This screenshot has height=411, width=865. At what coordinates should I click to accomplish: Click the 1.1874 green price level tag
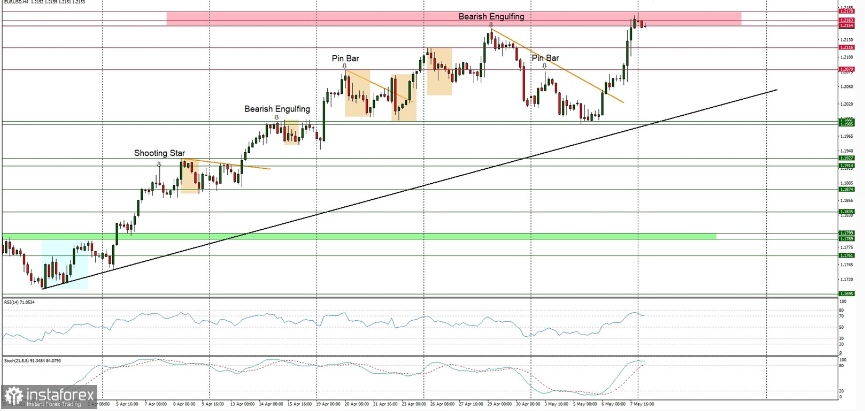pos(846,189)
